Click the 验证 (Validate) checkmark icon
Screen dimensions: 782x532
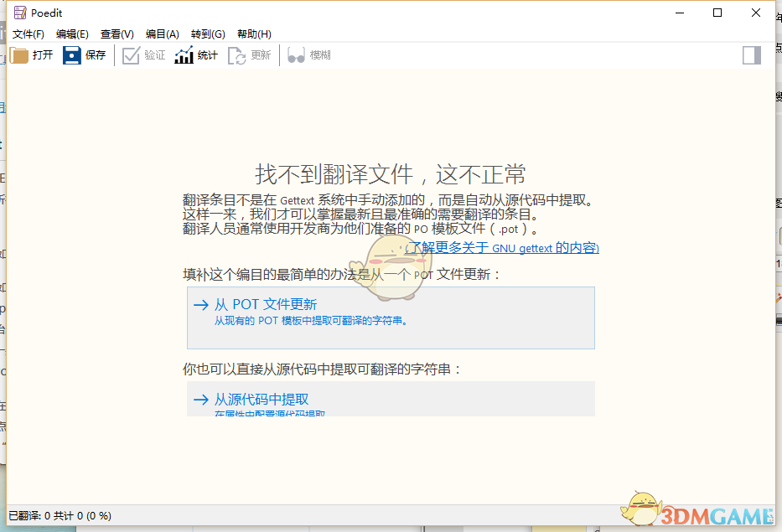[x=131, y=55]
